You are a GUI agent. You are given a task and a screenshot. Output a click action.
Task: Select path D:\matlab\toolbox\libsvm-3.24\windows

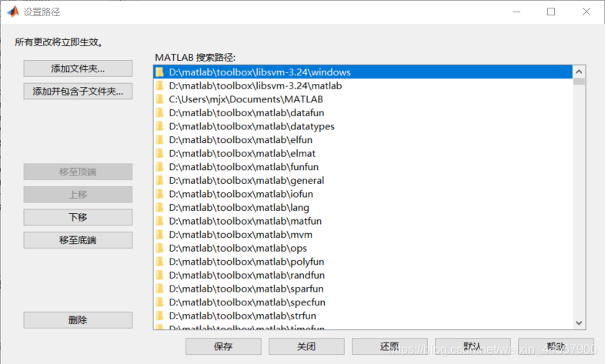click(363, 72)
